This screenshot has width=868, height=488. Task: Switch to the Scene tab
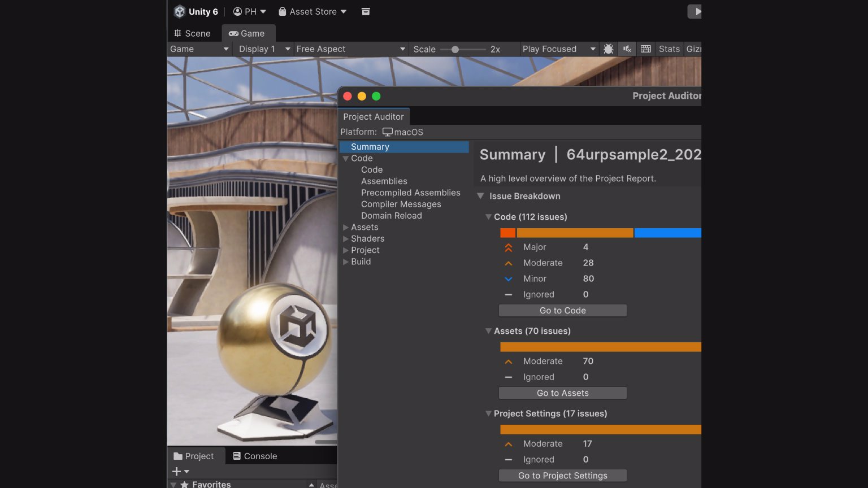click(192, 33)
